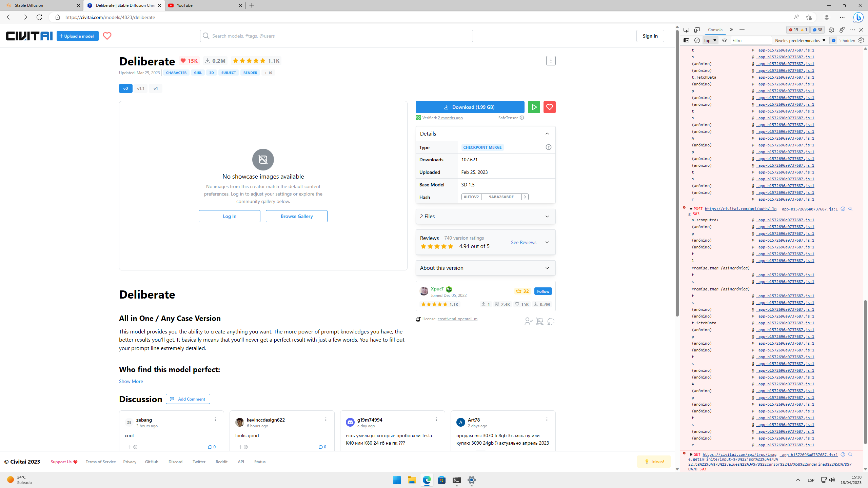The width and height of the screenshot is (868, 488).
Task: Click the green run model play button
Action: click(x=534, y=107)
